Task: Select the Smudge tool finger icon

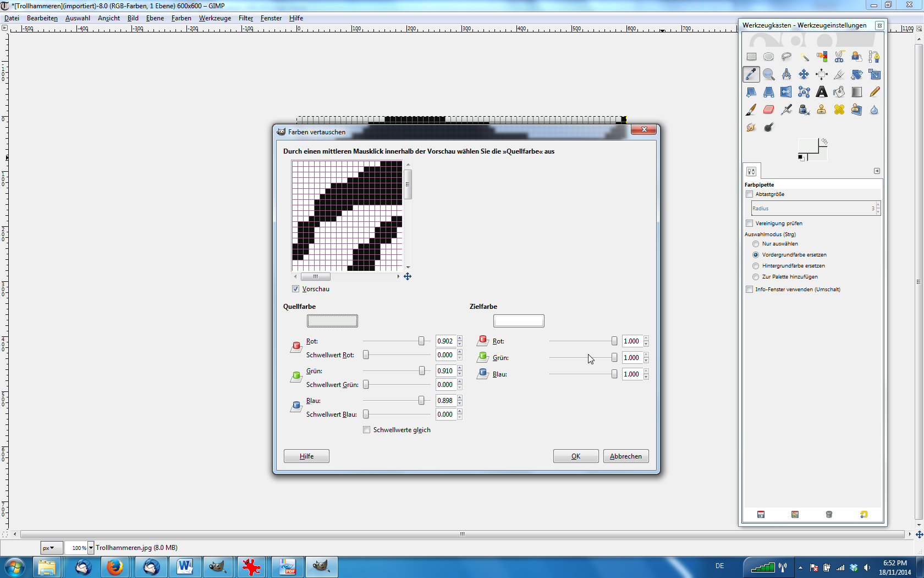Action: 751,127
